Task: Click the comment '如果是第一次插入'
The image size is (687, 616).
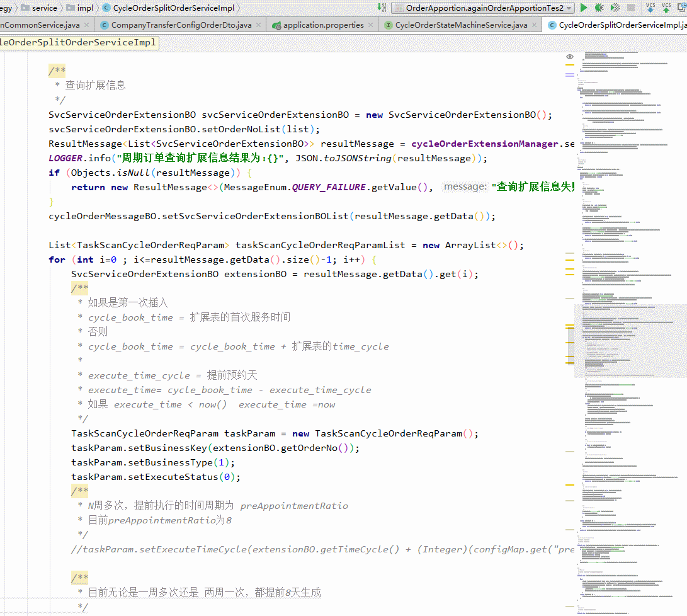Action: 128,302
